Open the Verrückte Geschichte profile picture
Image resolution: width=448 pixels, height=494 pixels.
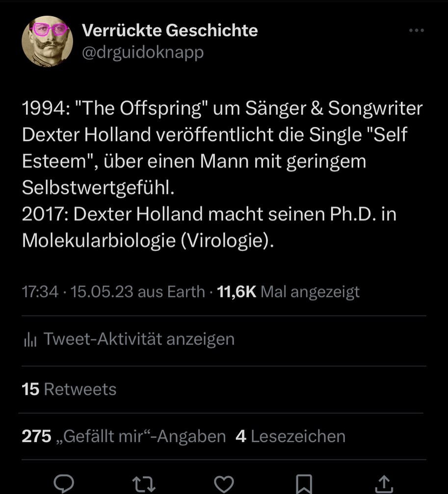[48, 41]
